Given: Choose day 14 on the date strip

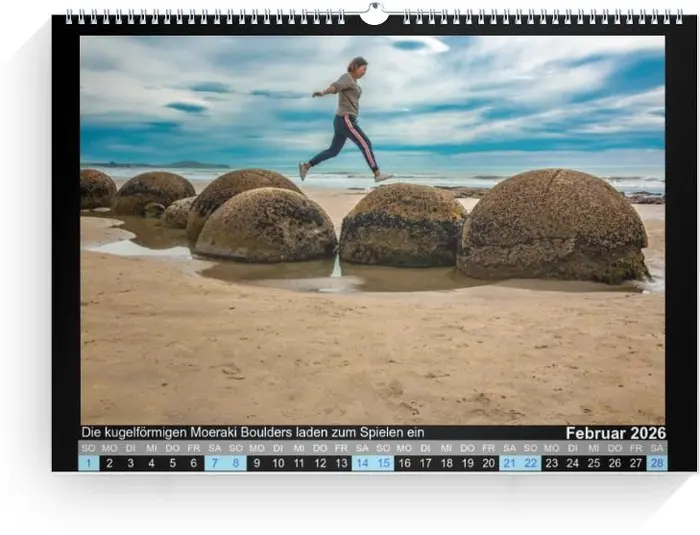Looking at the screenshot, I should [362, 463].
